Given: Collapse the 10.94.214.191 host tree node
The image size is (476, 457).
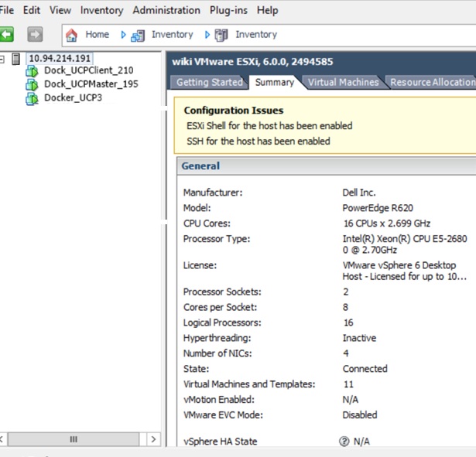Looking at the screenshot, I should click(4, 59).
